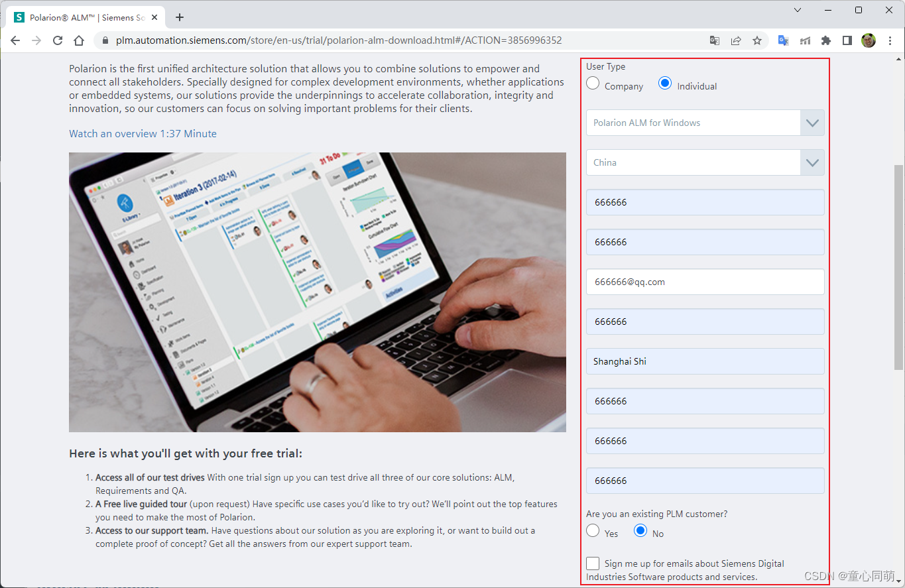Viewport: 905px width, 588px height.
Task: Click the 'User Type' label
Action: click(605, 66)
